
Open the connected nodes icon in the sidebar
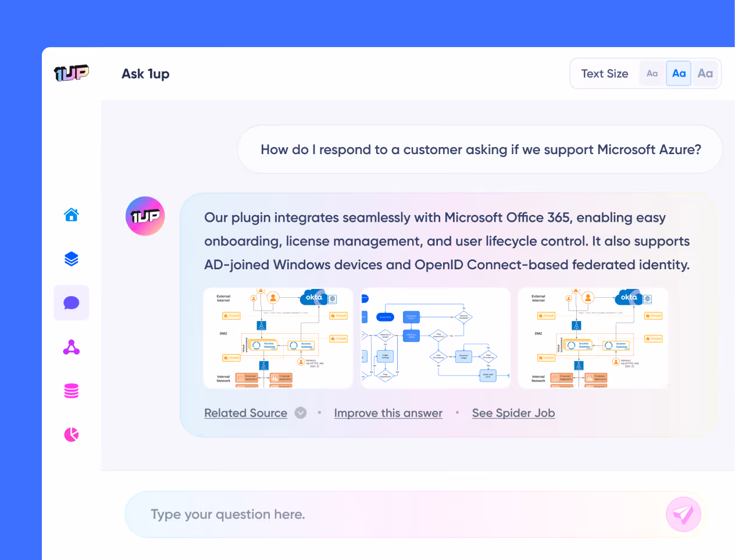click(x=71, y=347)
